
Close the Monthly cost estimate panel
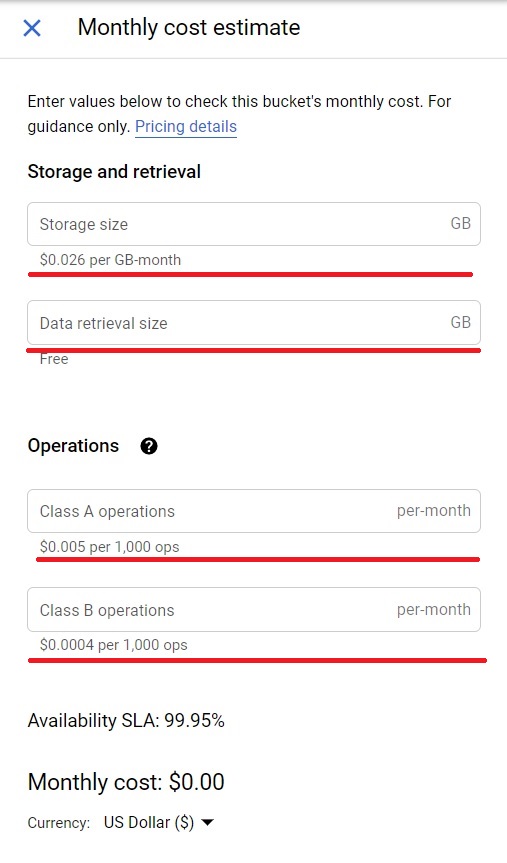(x=32, y=28)
